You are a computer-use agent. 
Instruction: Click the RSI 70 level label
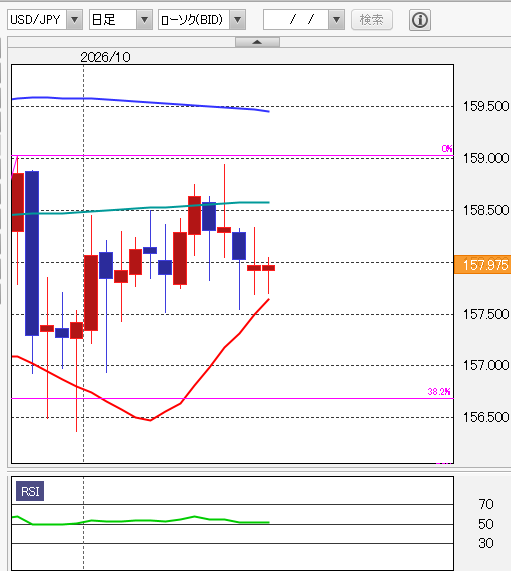486,504
